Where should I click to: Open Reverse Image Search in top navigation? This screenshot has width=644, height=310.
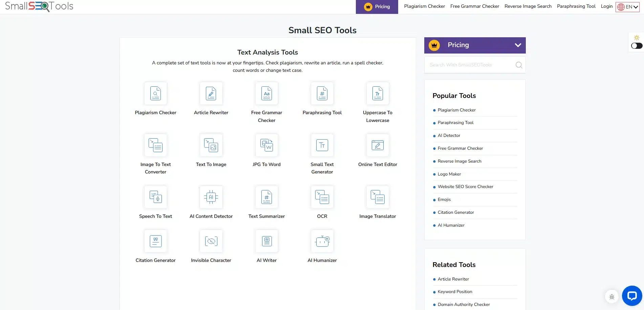[x=528, y=6]
